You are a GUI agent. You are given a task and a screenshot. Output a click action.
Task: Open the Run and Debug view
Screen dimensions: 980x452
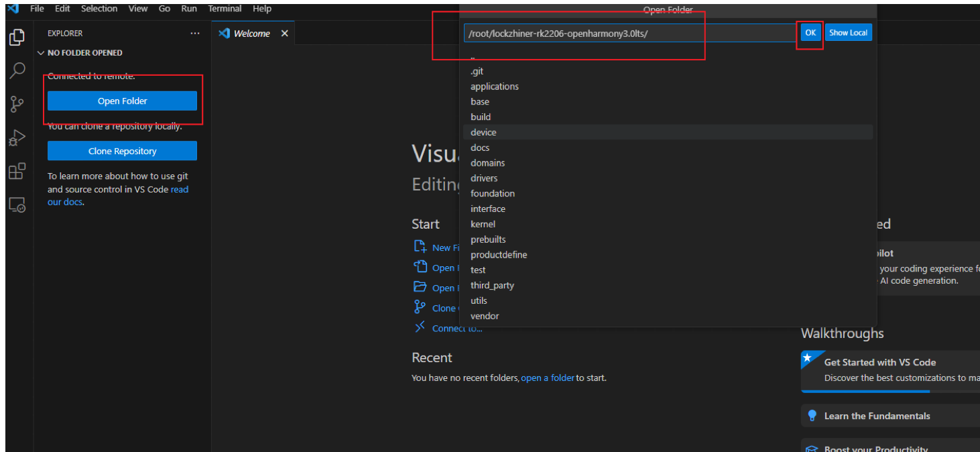[17, 138]
